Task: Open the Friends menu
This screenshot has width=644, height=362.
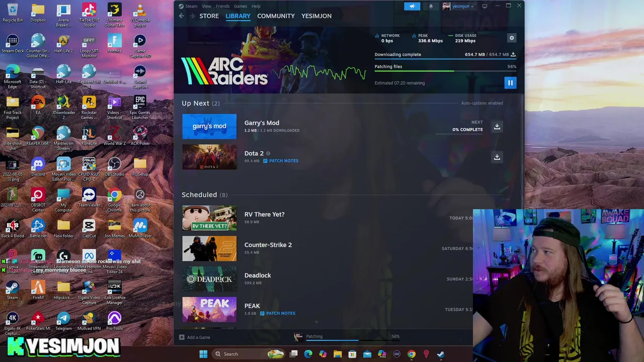Action: coord(222,6)
